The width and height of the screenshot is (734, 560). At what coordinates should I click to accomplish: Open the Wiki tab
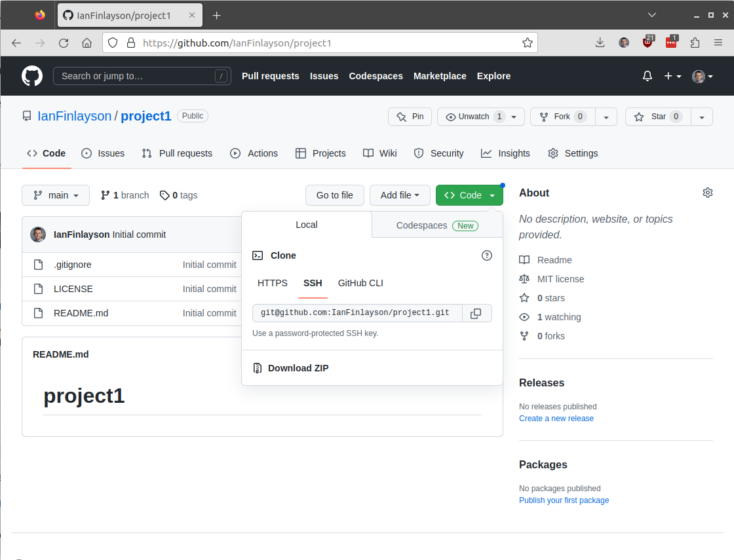coord(379,153)
